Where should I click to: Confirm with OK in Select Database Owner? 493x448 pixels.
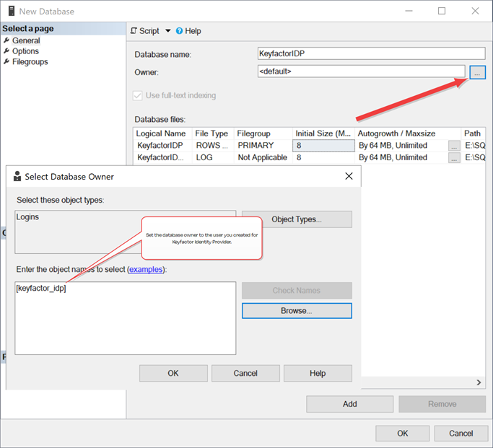point(173,373)
